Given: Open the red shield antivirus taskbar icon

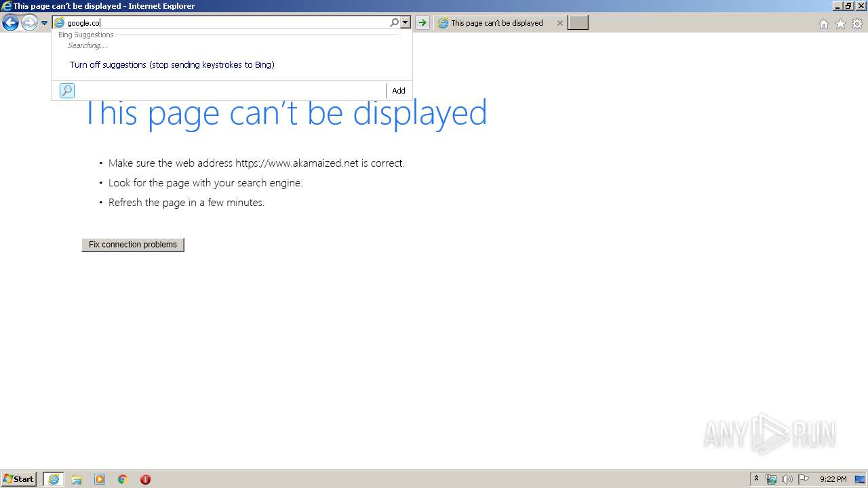Looking at the screenshot, I should tap(145, 479).
